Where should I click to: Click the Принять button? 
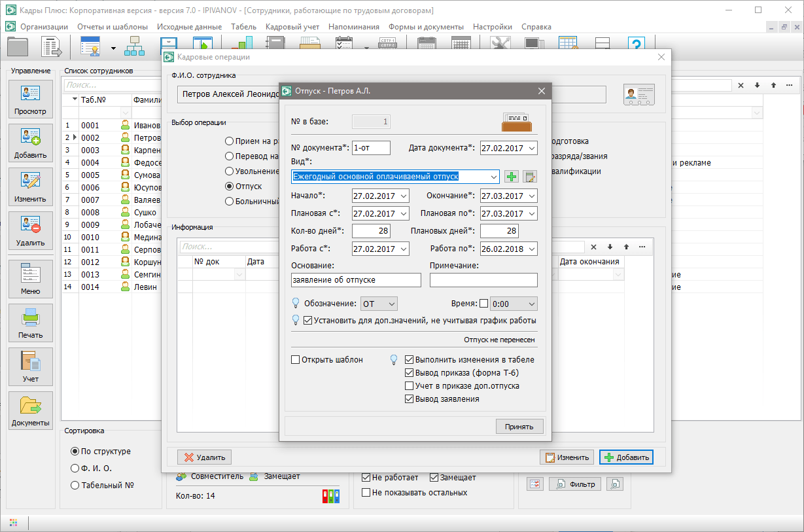click(519, 427)
